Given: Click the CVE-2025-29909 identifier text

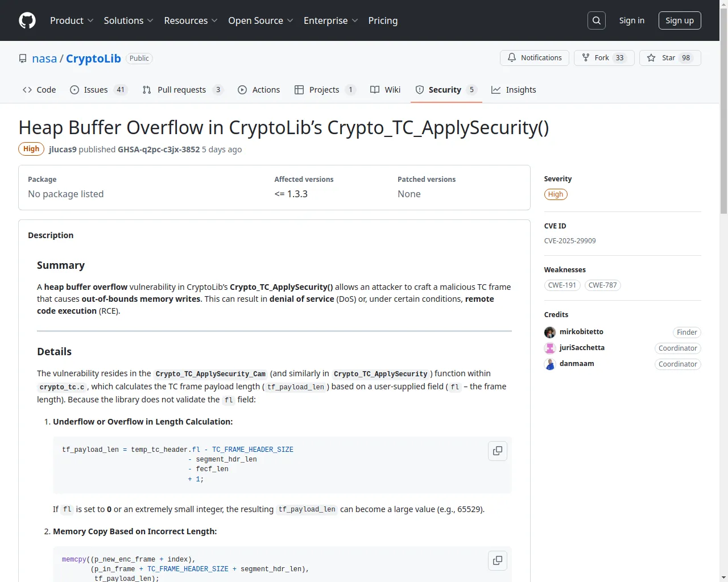Looking at the screenshot, I should pyautogui.click(x=570, y=241).
